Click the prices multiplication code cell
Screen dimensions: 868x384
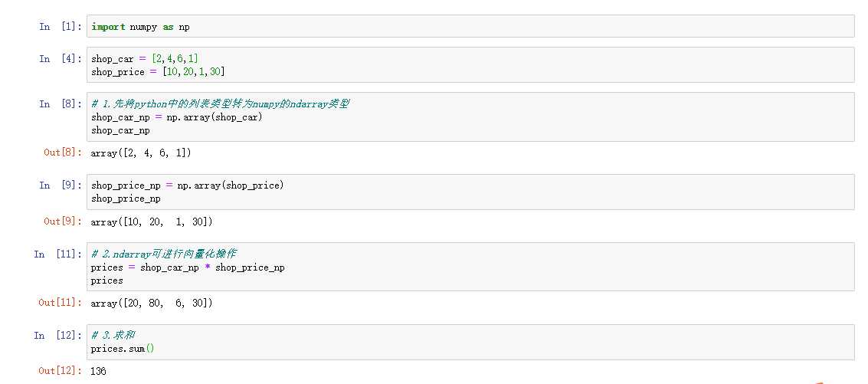click(470, 267)
